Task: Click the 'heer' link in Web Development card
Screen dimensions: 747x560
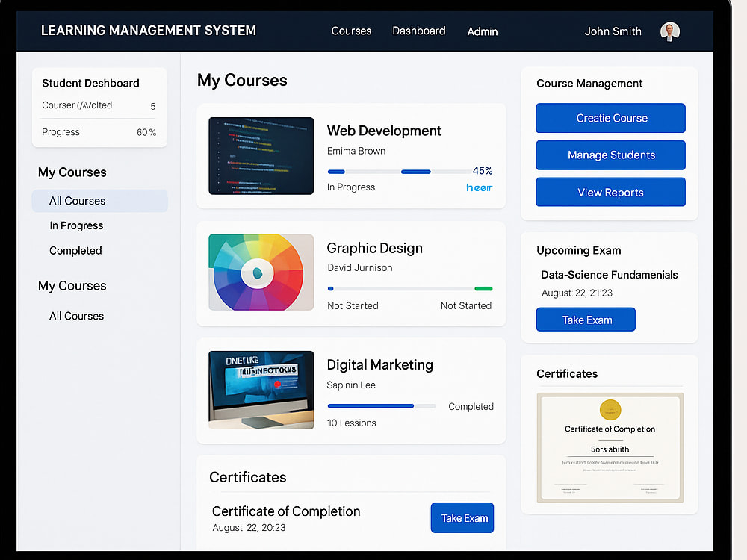Action: coord(479,187)
